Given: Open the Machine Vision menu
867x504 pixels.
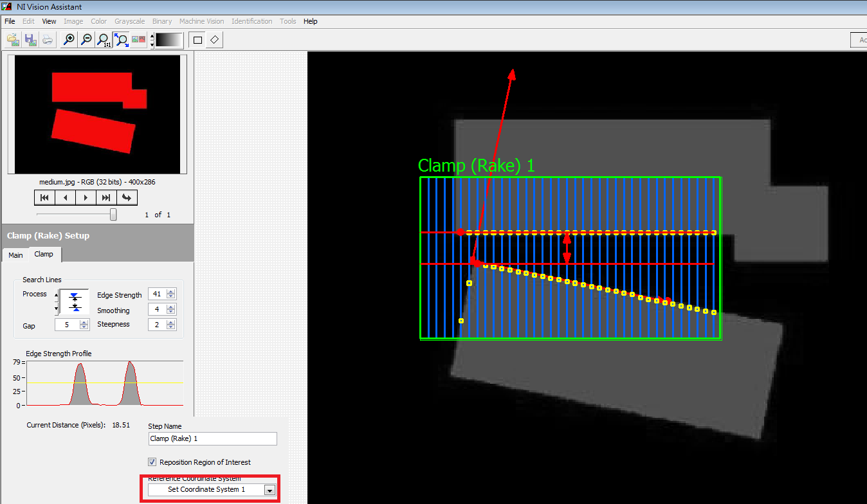Looking at the screenshot, I should point(202,21).
